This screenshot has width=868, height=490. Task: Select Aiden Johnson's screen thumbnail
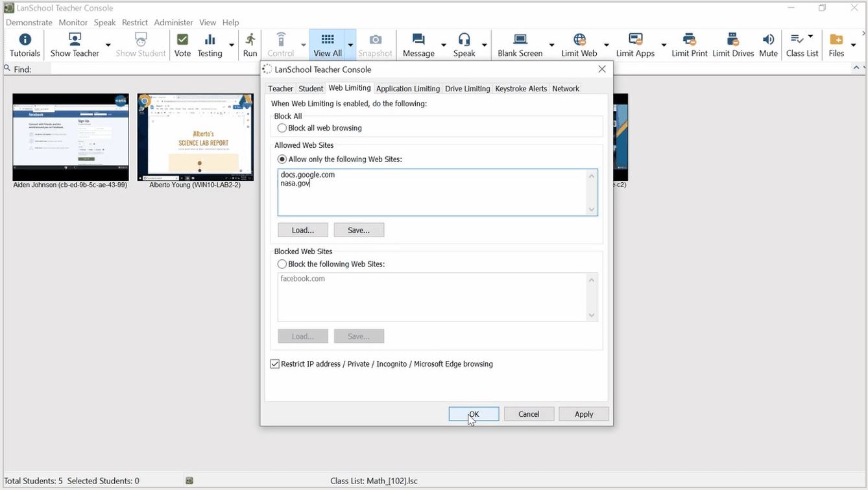pos(71,137)
